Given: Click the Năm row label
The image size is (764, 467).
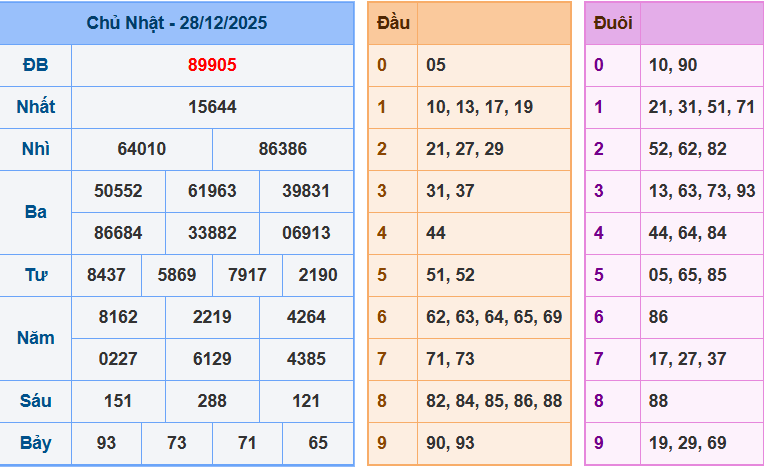Looking at the screenshot, I should (35, 338).
